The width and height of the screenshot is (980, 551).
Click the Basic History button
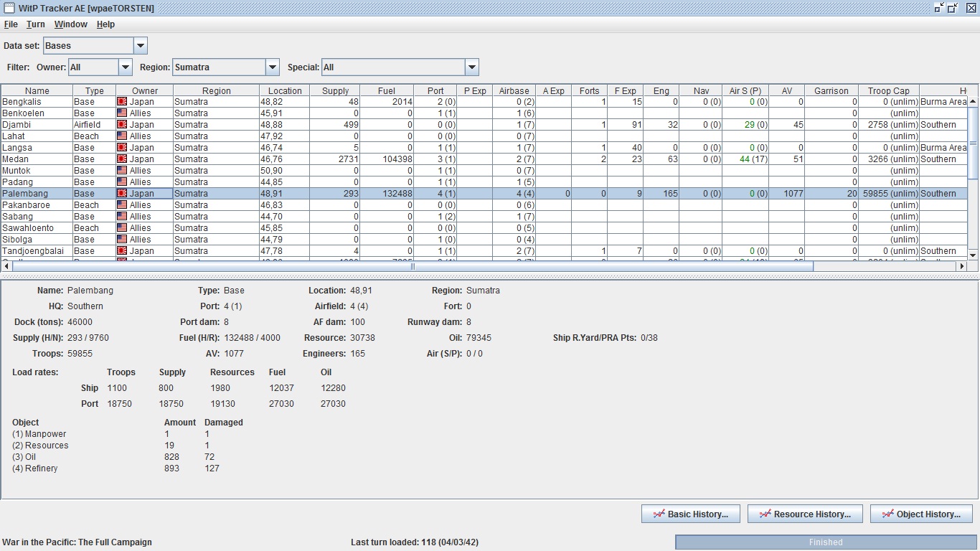[691, 514]
